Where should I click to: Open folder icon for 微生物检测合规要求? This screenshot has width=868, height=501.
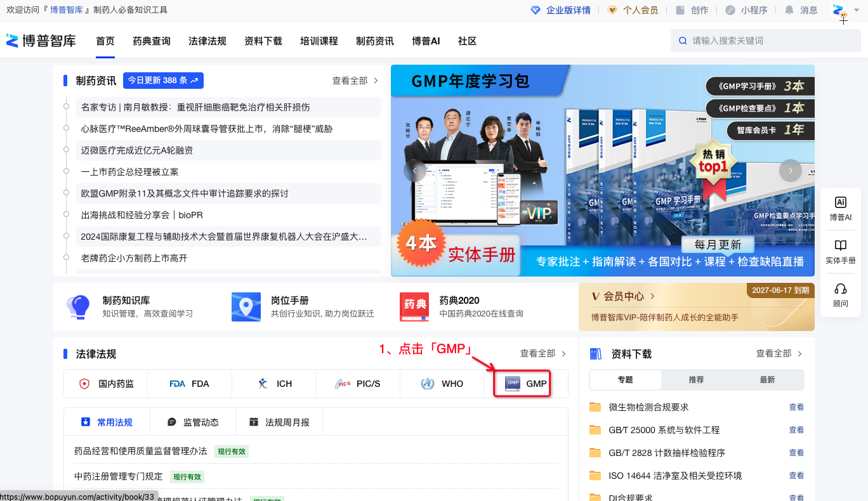(595, 407)
